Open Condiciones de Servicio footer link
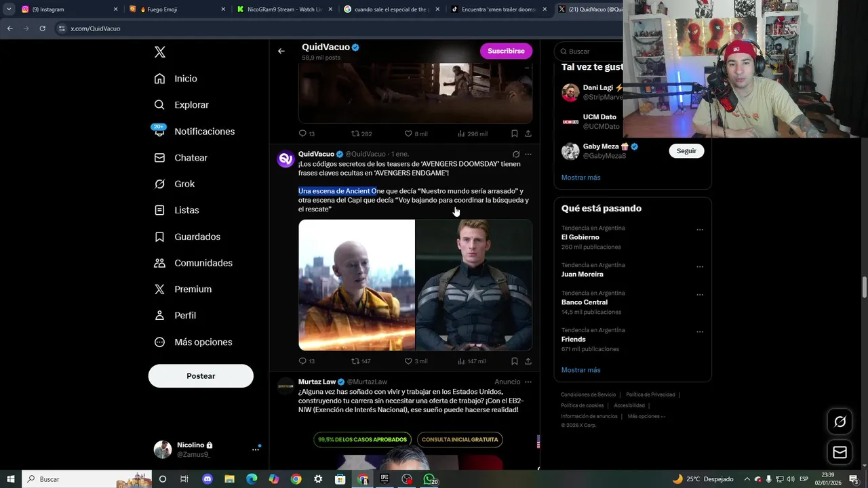The height and width of the screenshot is (488, 868). pos(588,394)
